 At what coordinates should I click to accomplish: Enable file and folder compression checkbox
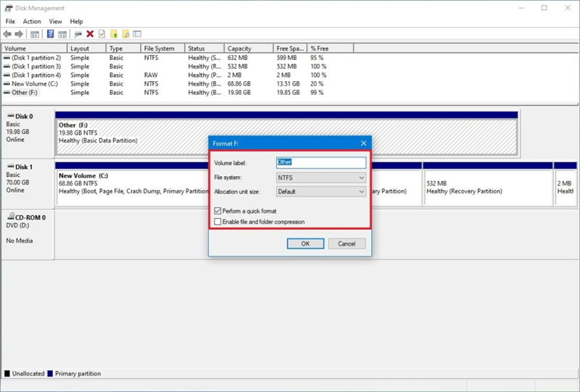pyautogui.click(x=218, y=222)
